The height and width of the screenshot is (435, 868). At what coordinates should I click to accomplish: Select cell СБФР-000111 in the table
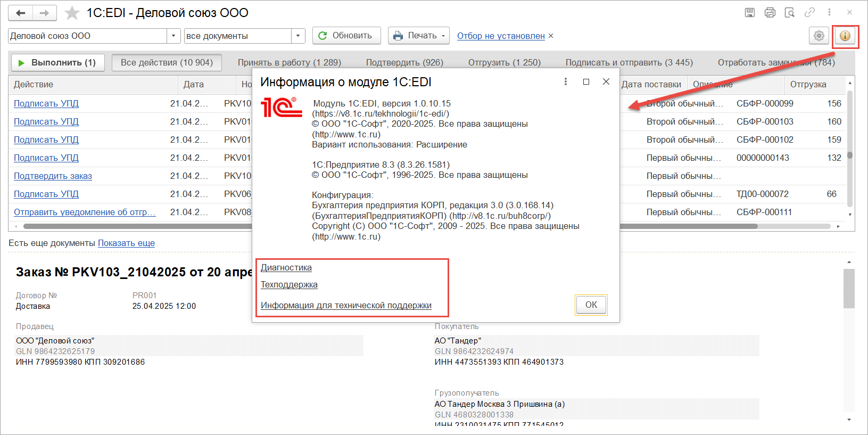764,212
